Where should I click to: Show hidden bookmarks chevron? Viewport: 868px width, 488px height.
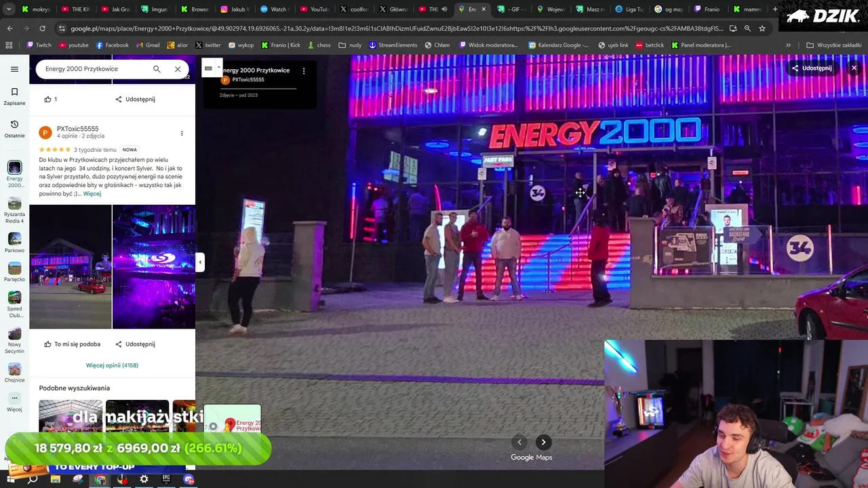click(788, 45)
